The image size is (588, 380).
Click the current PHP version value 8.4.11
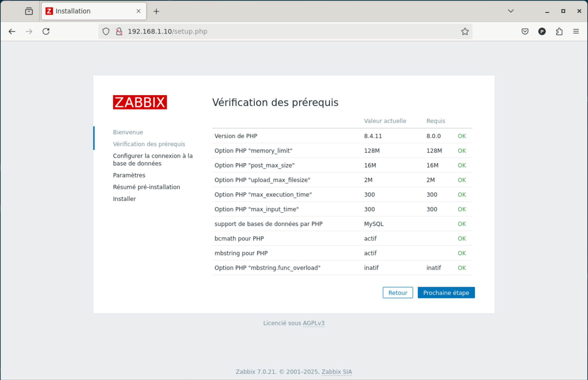click(x=373, y=136)
